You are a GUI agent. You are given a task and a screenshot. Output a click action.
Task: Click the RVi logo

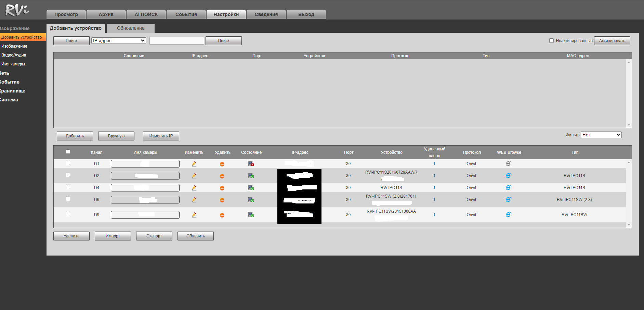point(17,10)
